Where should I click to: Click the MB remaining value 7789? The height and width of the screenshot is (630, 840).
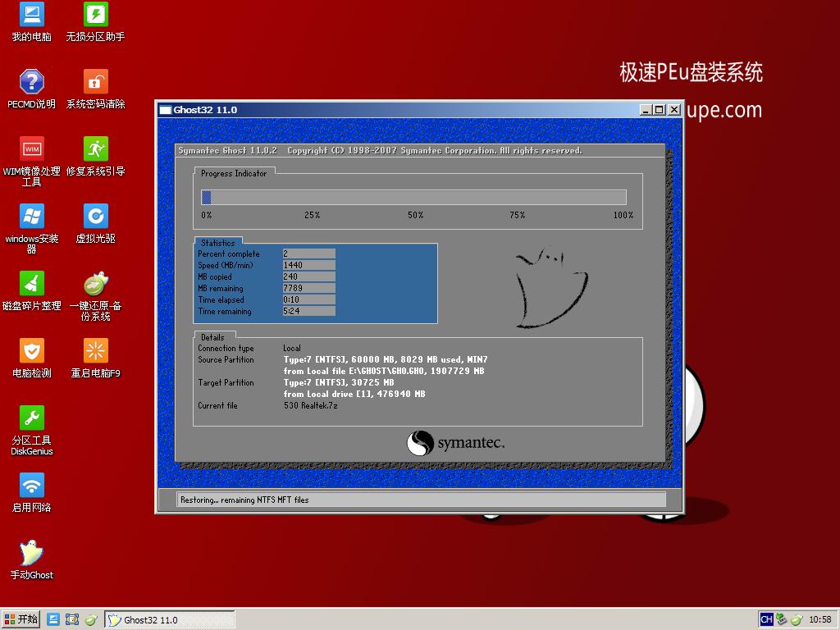[x=309, y=288]
